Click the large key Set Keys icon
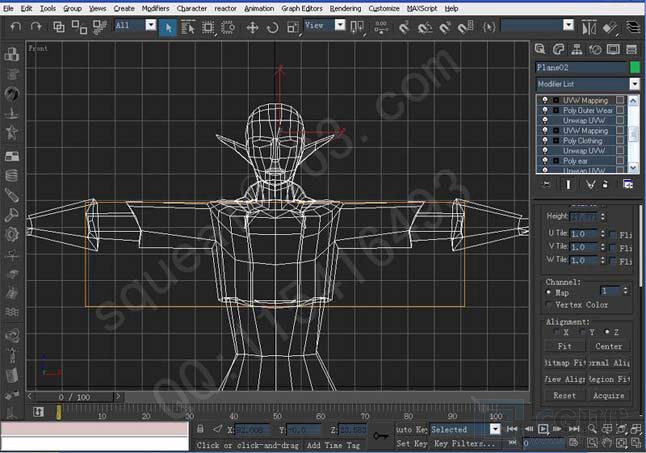The width and height of the screenshot is (646, 453). (x=381, y=435)
